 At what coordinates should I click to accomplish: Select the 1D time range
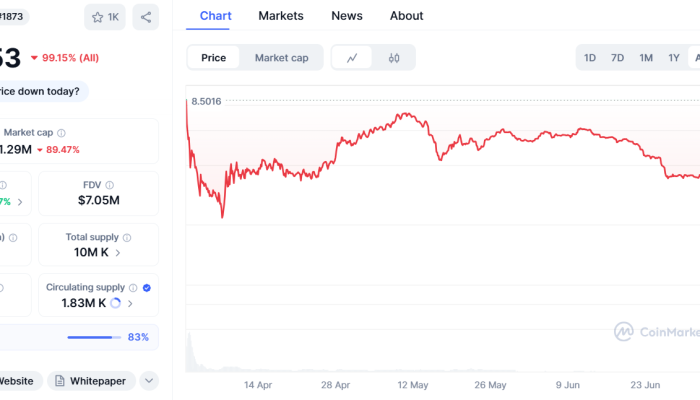(590, 58)
